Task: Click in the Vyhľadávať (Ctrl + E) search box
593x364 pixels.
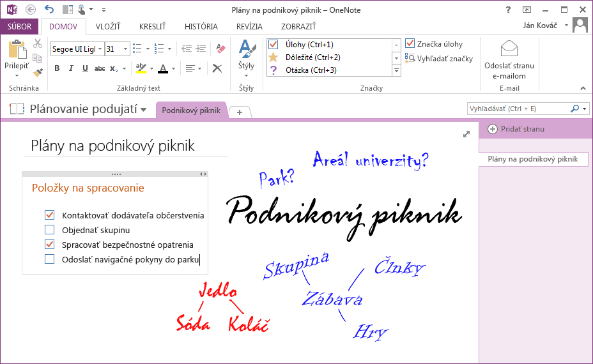Action: tap(518, 109)
